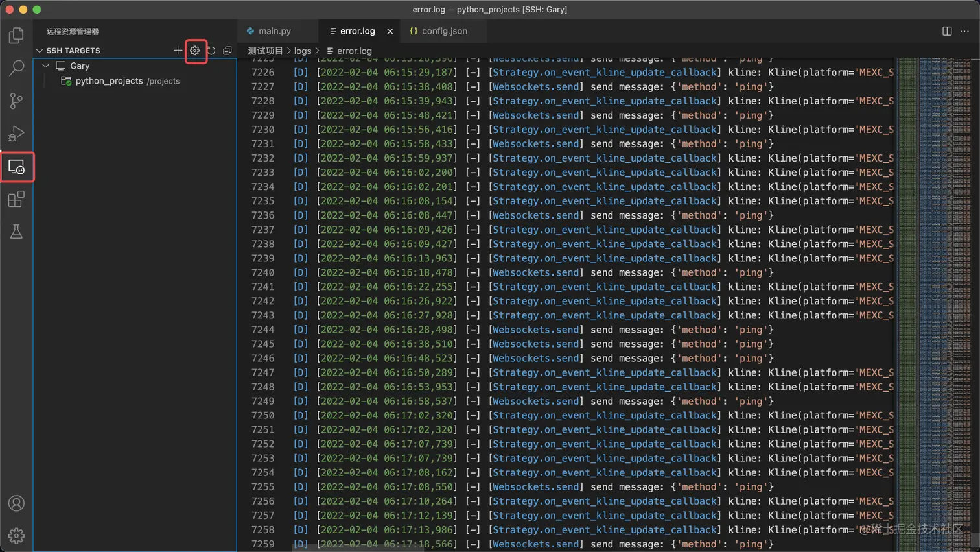The height and width of the screenshot is (552, 980).
Task: Click Strategy.on_event_kline_update_callback on line 7250
Action: 604,416
